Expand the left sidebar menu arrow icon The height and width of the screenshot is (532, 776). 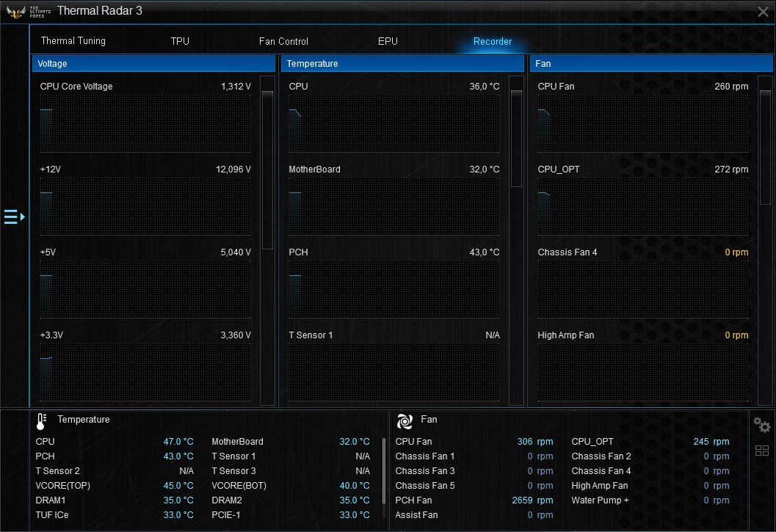[14, 216]
